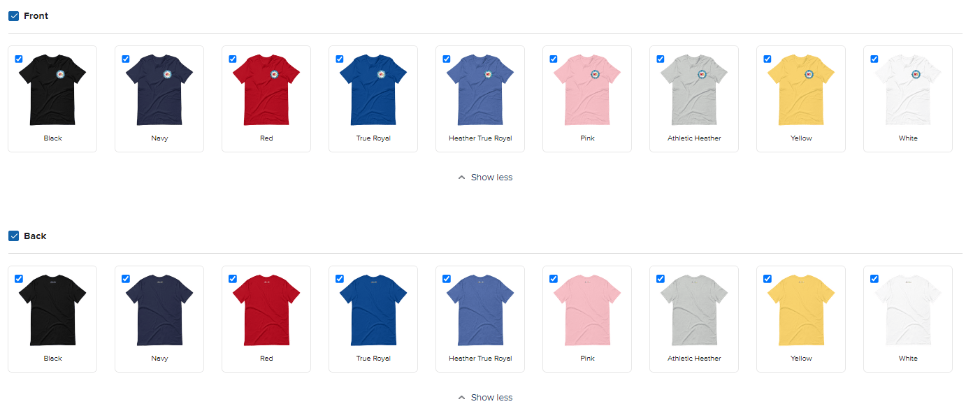Deselect the Navy shirt checkbox in Back

pyautogui.click(x=126, y=279)
